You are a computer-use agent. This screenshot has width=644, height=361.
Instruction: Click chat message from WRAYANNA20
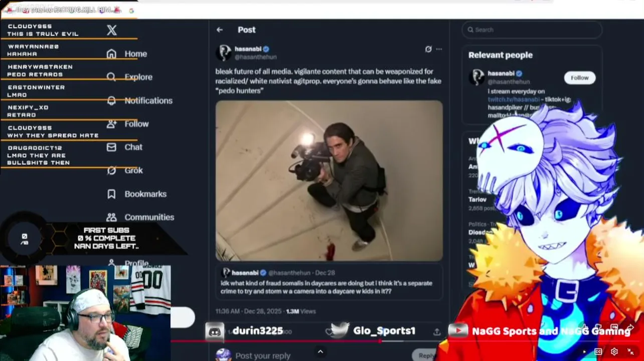[33, 50]
